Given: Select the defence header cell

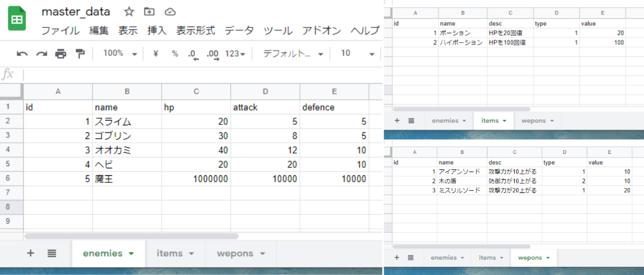Looking at the screenshot, I should pyautogui.click(x=334, y=107).
